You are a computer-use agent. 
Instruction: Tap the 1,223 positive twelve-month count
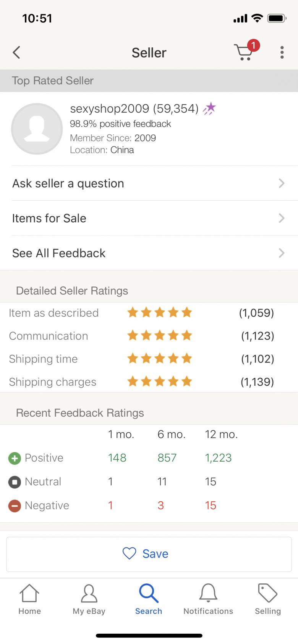[x=218, y=458]
